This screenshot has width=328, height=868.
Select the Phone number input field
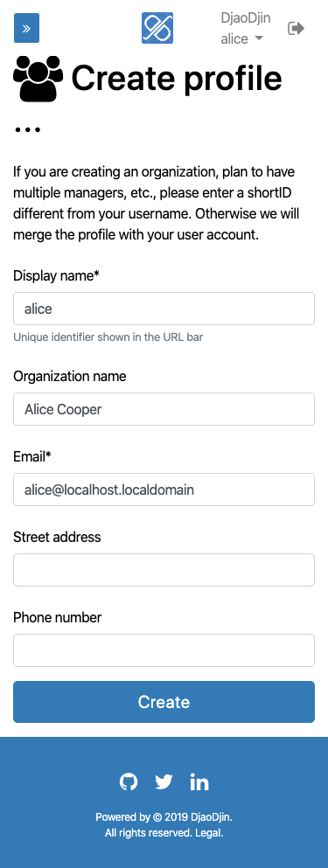(164, 649)
